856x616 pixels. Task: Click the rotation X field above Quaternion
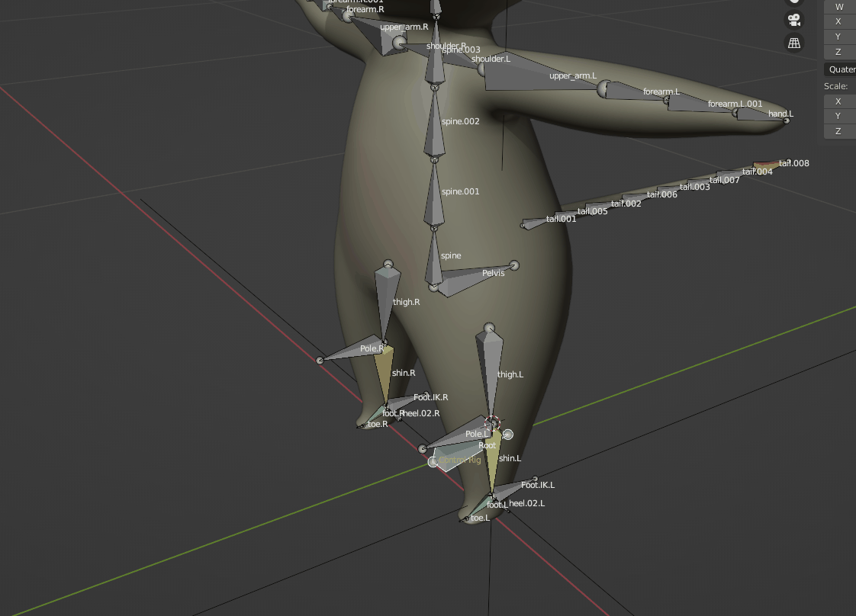[840, 21]
